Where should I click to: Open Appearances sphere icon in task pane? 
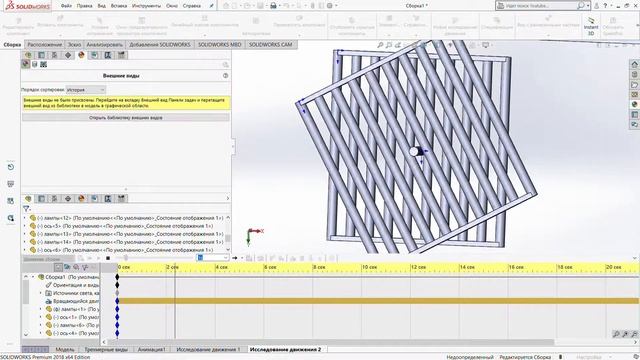(x=634, y=104)
